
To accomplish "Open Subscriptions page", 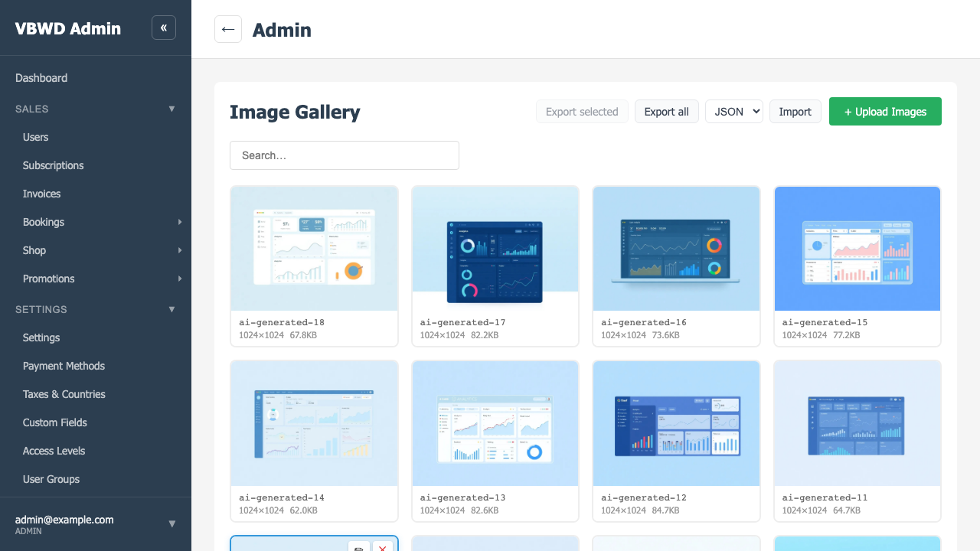I will pyautogui.click(x=96, y=165).
